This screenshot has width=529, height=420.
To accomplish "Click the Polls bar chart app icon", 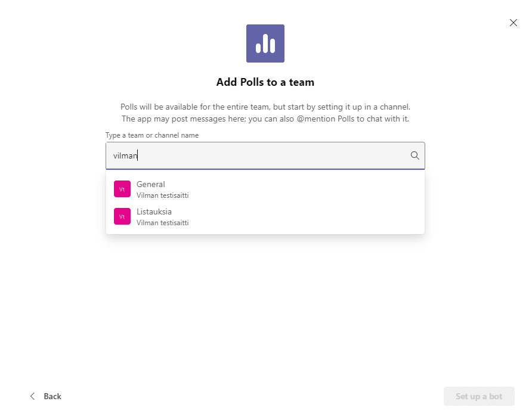I will tap(265, 43).
